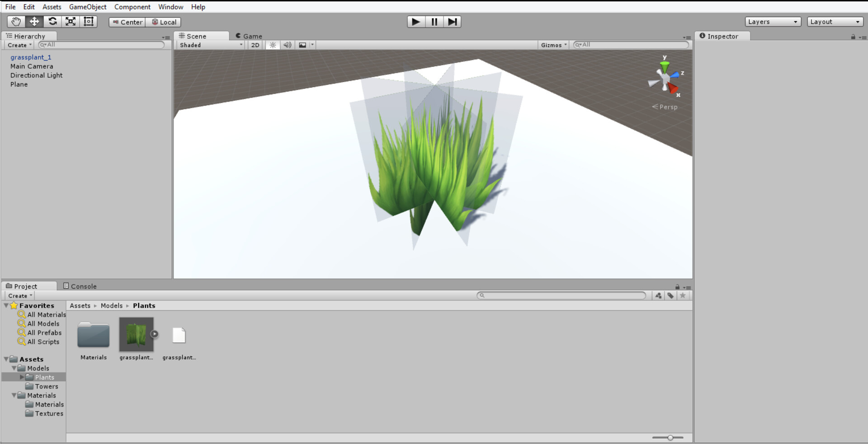Search project assets by label icon
Image resolution: width=868 pixels, height=444 pixels.
(x=670, y=295)
